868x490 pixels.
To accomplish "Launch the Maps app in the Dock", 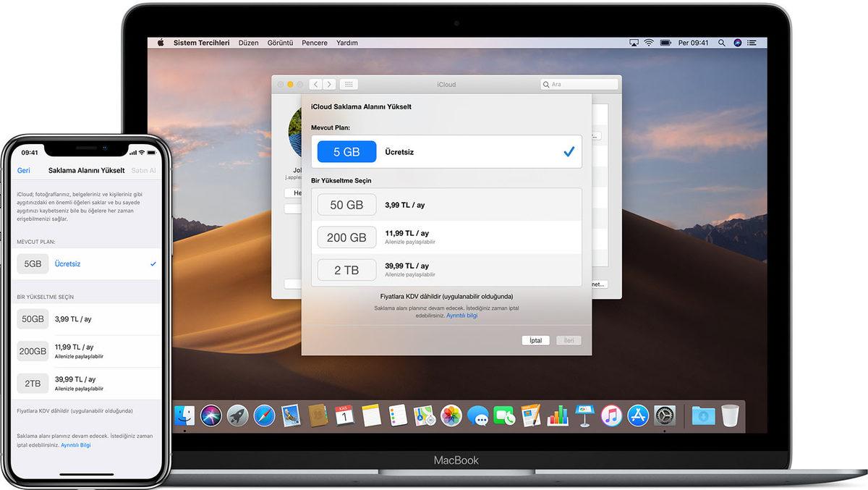I will tap(422, 416).
